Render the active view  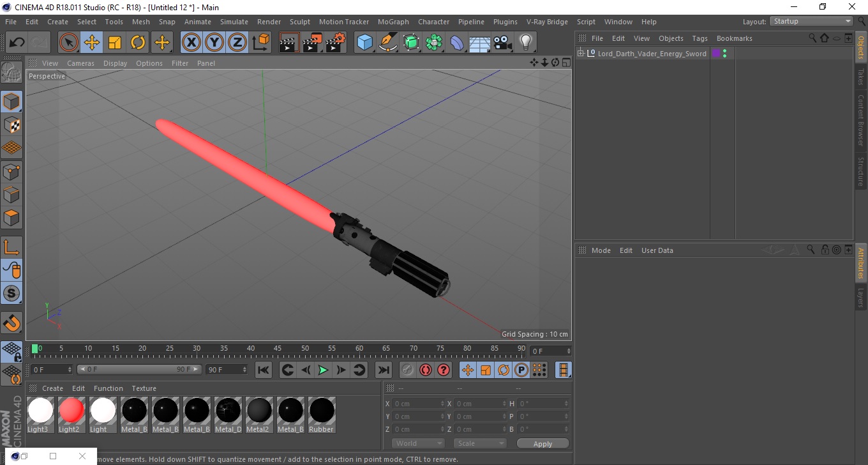(x=289, y=43)
